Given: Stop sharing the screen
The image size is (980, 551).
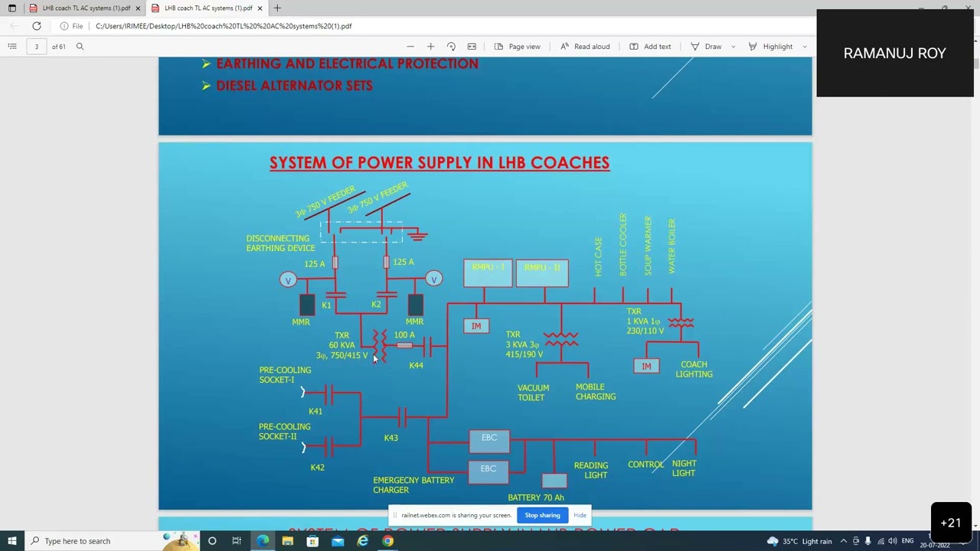Looking at the screenshot, I should tap(542, 515).
